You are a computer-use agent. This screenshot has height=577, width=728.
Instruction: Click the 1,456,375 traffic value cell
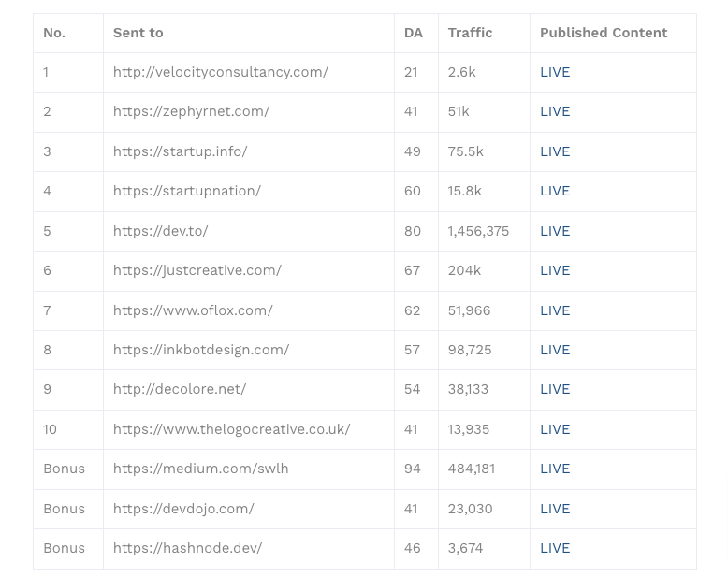478,231
